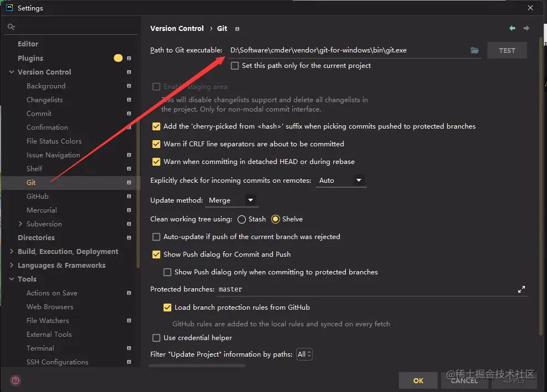Select Commit under Version Control
547x392 pixels.
39,114
